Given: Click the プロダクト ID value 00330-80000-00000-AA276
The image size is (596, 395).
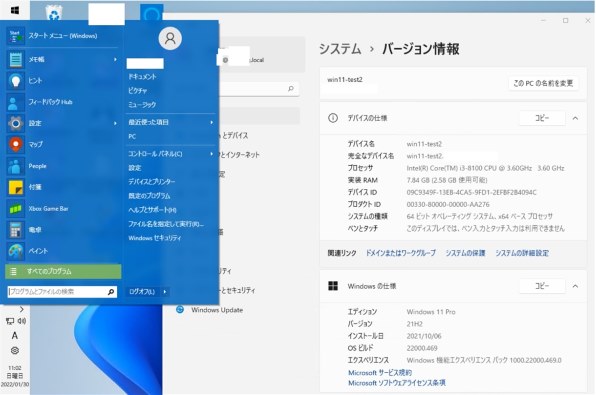Looking at the screenshot, I should (x=448, y=205).
